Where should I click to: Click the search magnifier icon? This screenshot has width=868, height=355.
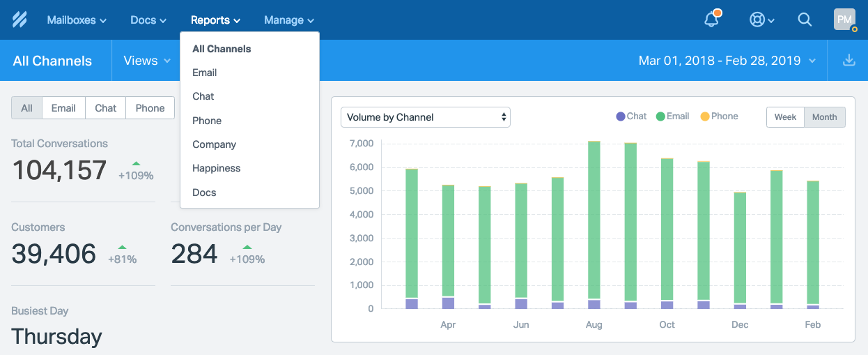point(805,20)
